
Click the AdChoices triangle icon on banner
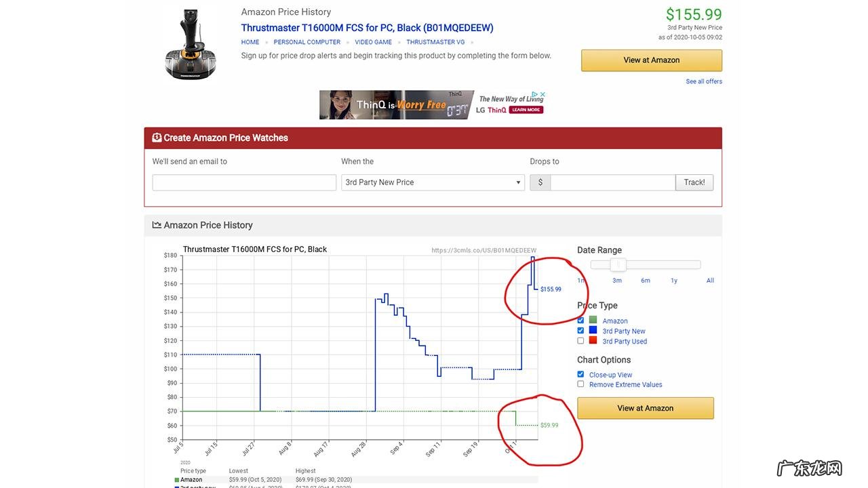[535, 94]
